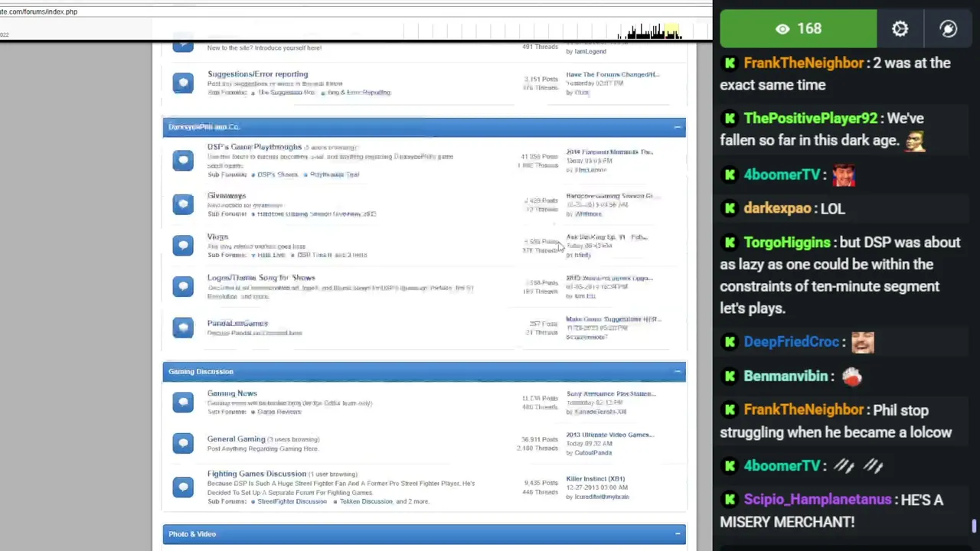The image size is (980, 551).
Task: Click the Wayback capture timeline graph
Action: [650, 32]
